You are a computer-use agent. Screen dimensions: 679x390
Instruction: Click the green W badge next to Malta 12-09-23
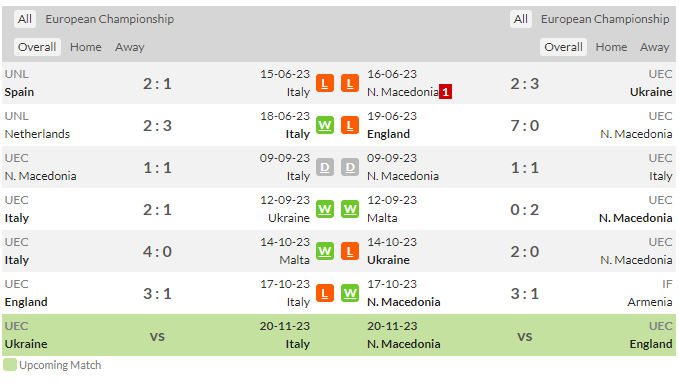pos(350,210)
